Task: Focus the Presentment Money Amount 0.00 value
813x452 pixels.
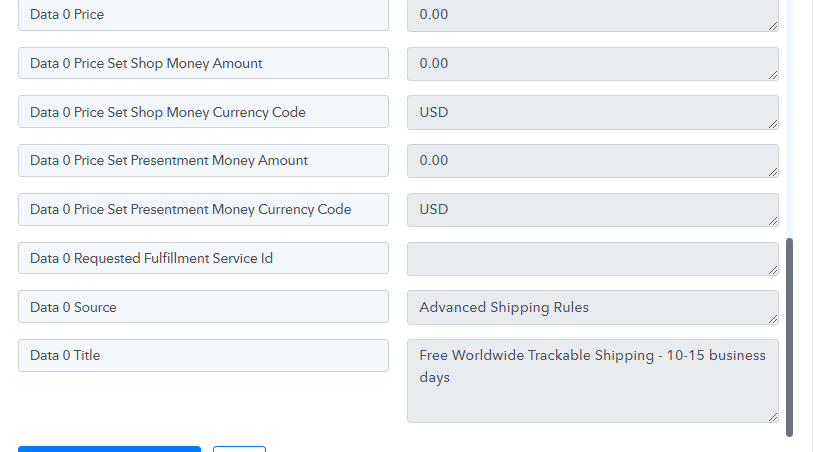Action: coord(593,161)
